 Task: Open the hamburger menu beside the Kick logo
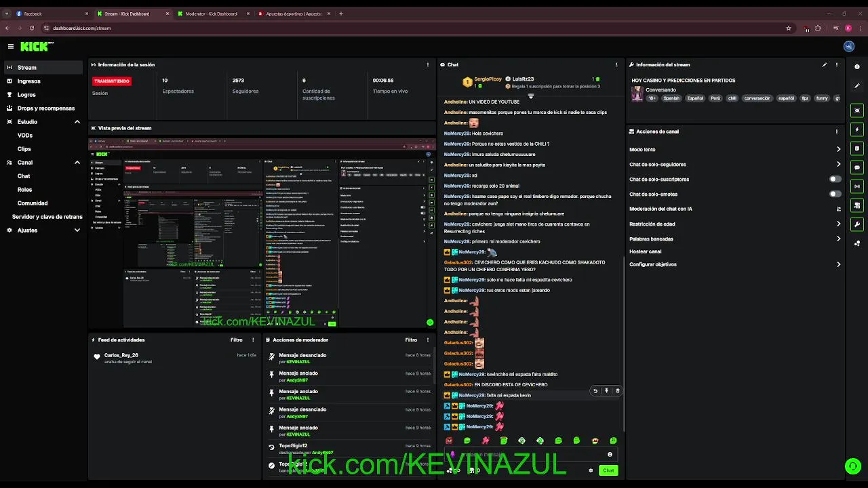point(11,47)
